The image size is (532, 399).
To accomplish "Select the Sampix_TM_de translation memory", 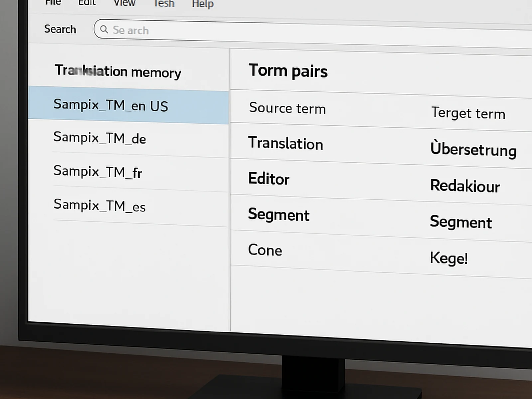I will 100,139.
